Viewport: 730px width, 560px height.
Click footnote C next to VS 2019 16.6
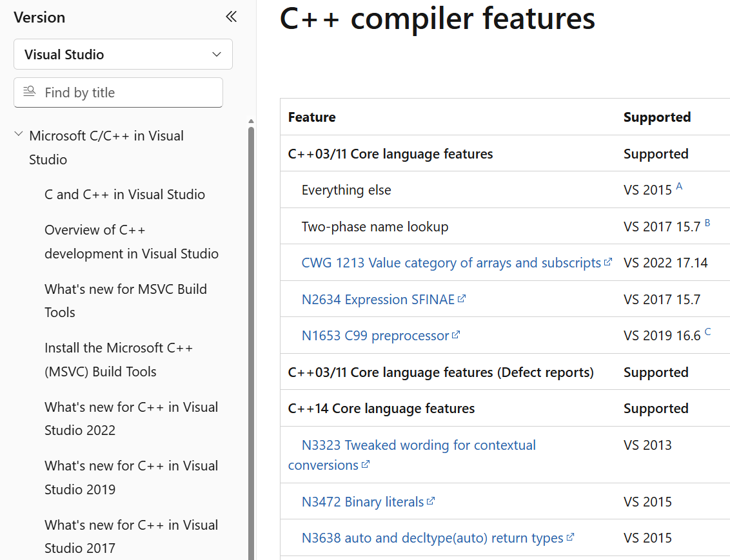click(707, 332)
